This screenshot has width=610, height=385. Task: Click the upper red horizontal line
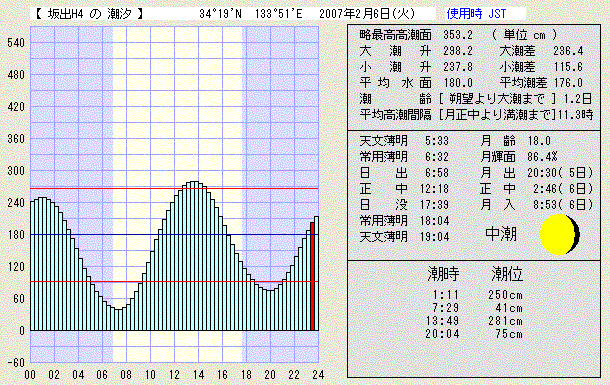pos(174,189)
